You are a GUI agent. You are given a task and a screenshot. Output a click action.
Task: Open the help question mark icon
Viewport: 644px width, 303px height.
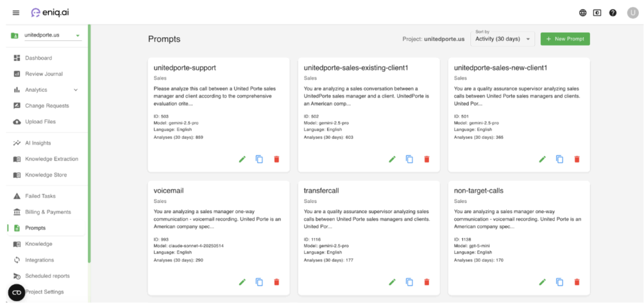613,13
